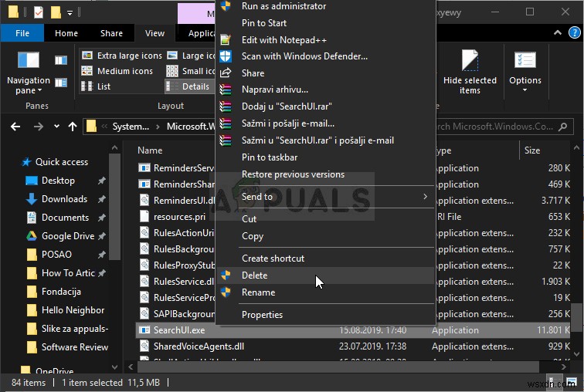The height and width of the screenshot is (392, 584).
Task: Click the Hide selected items icon
Action: coord(470,60)
